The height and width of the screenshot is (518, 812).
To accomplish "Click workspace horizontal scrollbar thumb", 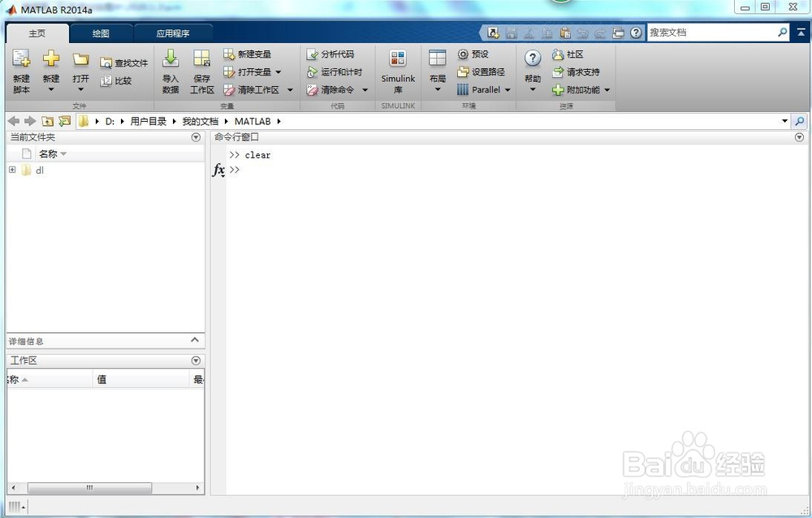I will (x=89, y=488).
